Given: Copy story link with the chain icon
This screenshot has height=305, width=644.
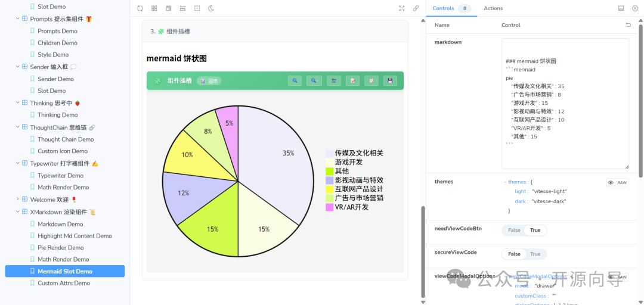Looking at the screenshot, I should (x=416, y=8).
